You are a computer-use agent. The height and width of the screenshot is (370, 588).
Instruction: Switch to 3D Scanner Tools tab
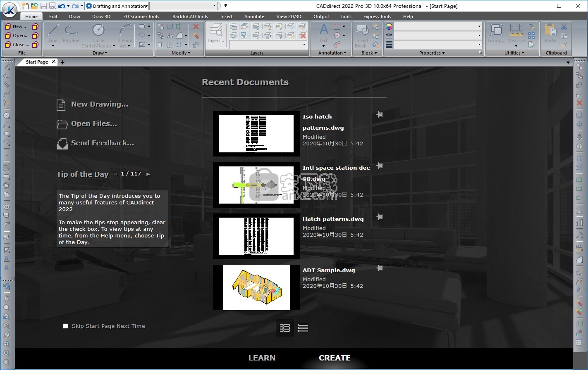141,17
